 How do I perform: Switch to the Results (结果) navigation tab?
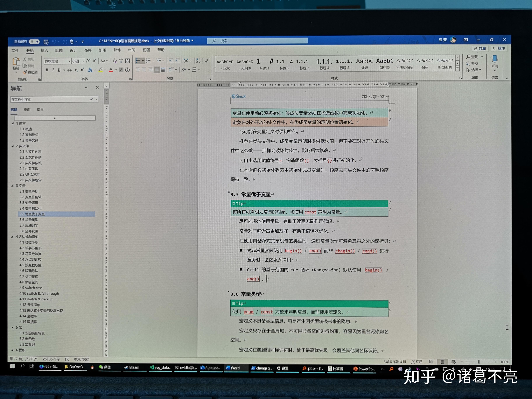[40, 109]
